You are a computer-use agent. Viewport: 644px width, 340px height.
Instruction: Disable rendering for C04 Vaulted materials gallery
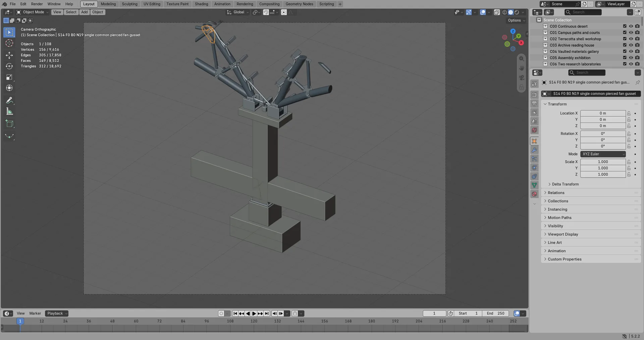click(637, 51)
